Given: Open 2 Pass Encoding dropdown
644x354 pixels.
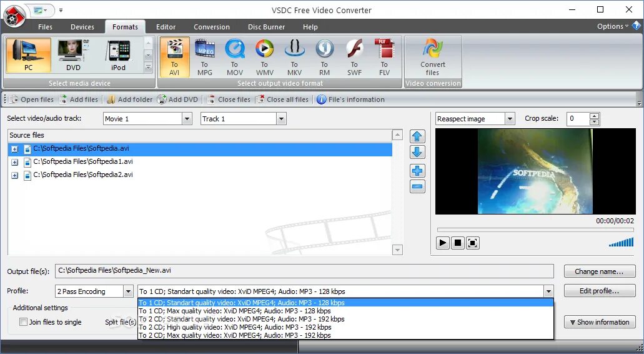Looking at the screenshot, I should pos(128,291).
